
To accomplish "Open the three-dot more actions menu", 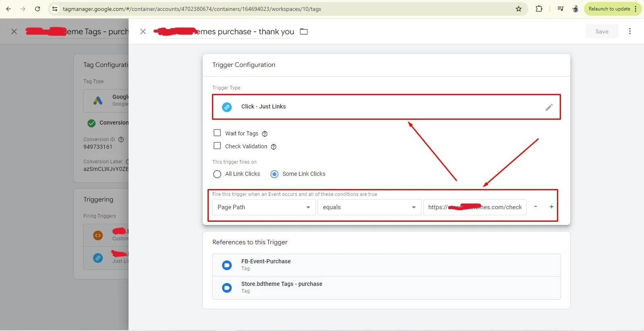I will click(x=630, y=31).
